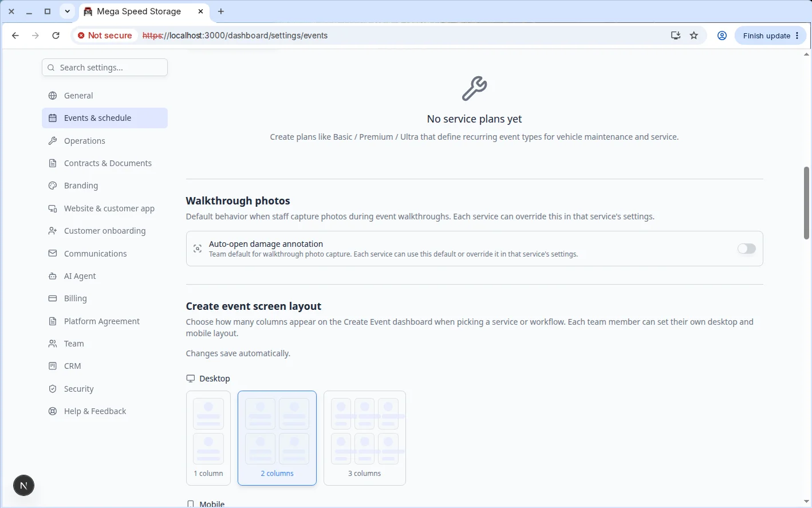
Task: Click the envelope icon beside Communications
Action: pos(53,253)
